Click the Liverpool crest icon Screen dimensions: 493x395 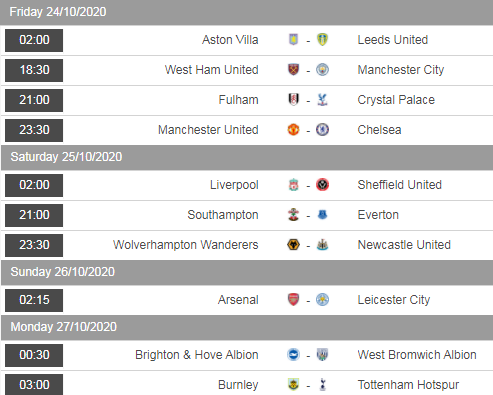(293, 185)
